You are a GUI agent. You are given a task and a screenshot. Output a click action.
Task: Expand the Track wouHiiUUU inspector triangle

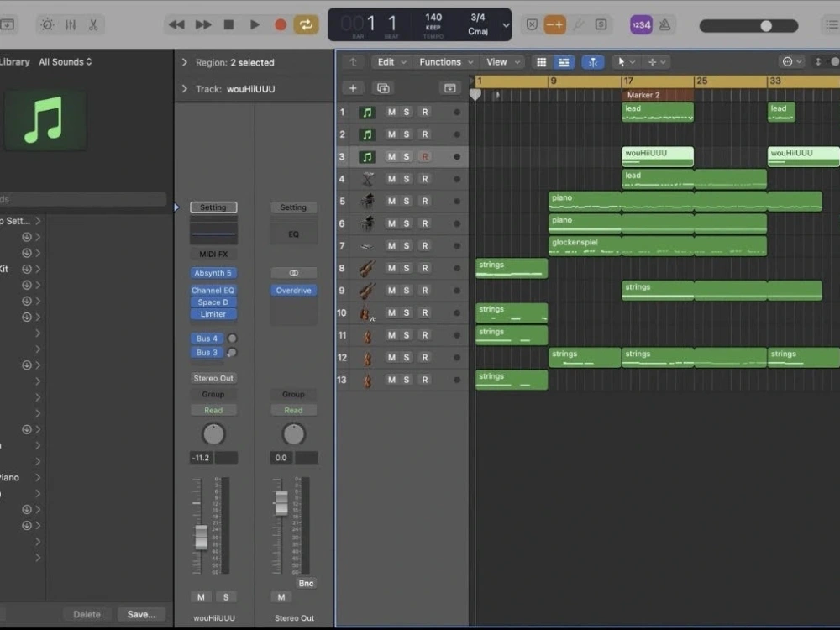point(184,89)
